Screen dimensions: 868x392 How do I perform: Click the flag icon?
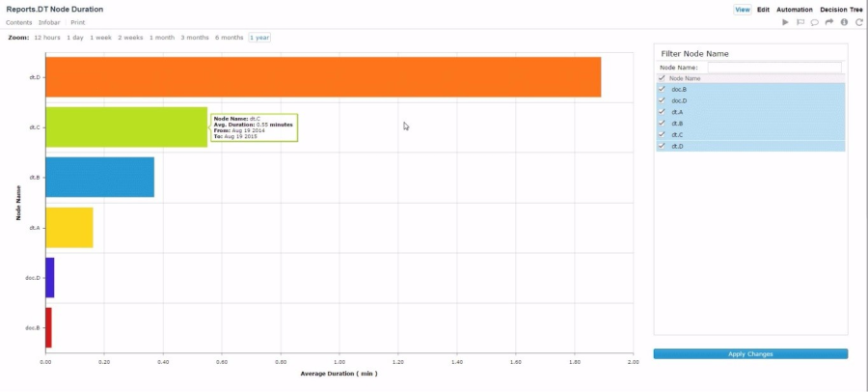pos(800,22)
